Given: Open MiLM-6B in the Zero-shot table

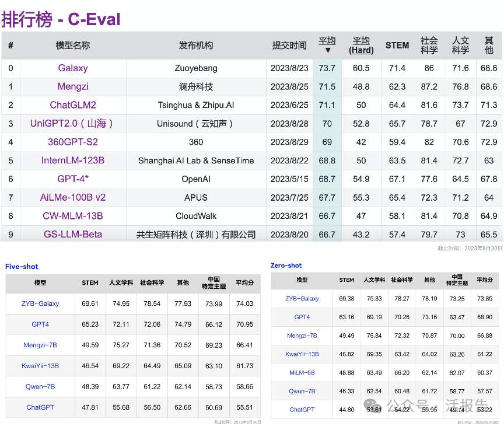Looking at the screenshot, I should [301, 373].
